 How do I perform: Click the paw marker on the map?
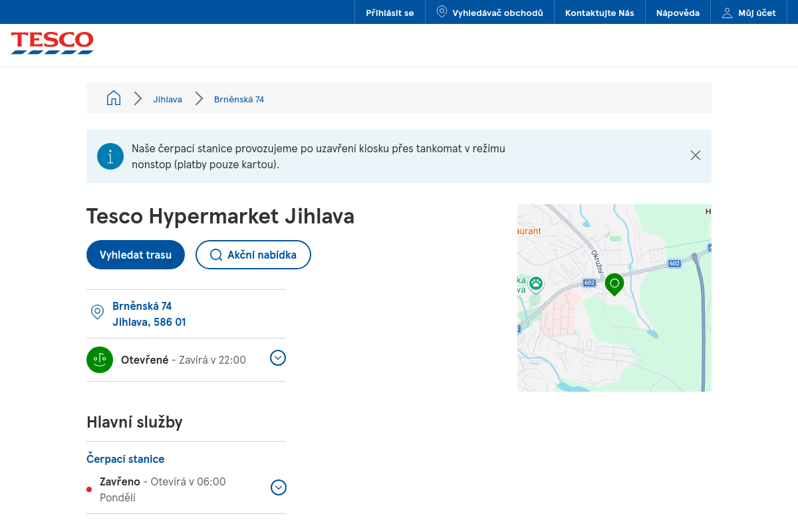pyautogui.click(x=536, y=284)
